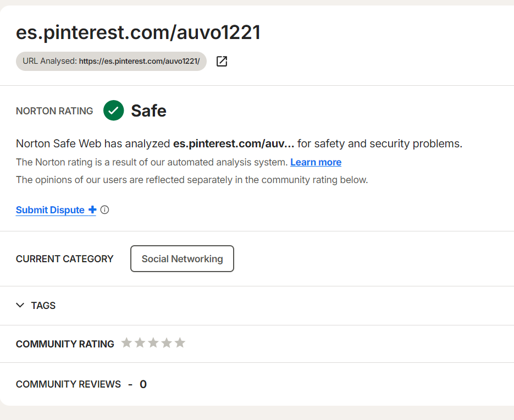Click the es.pinterest.com/auvo1221 page heading

tap(138, 33)
